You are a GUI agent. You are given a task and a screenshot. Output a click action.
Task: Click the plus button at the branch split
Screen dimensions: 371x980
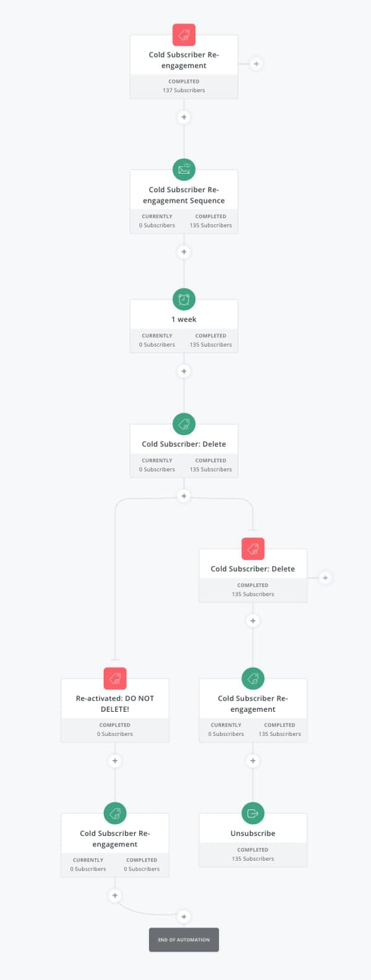click(x=184, y=496)
